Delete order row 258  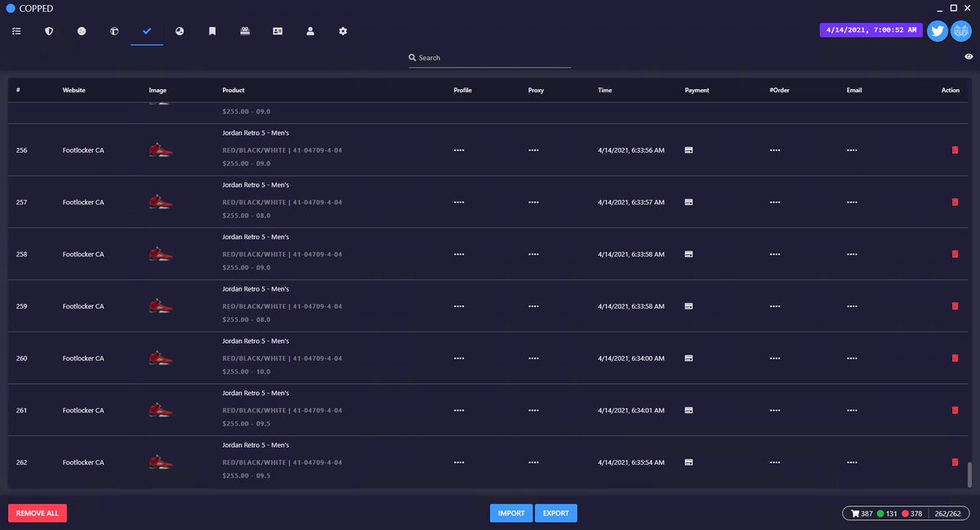955,254
